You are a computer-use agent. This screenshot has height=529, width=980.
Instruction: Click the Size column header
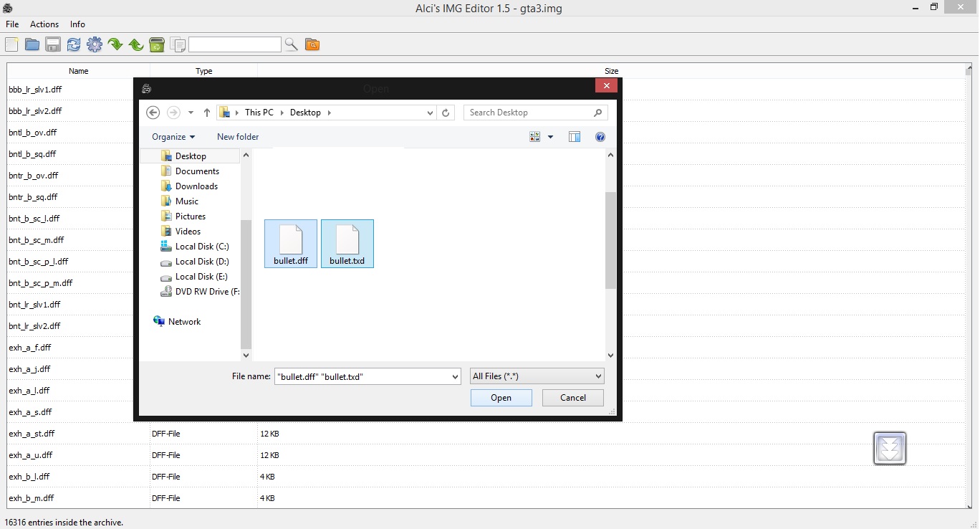tap(611, 71)
